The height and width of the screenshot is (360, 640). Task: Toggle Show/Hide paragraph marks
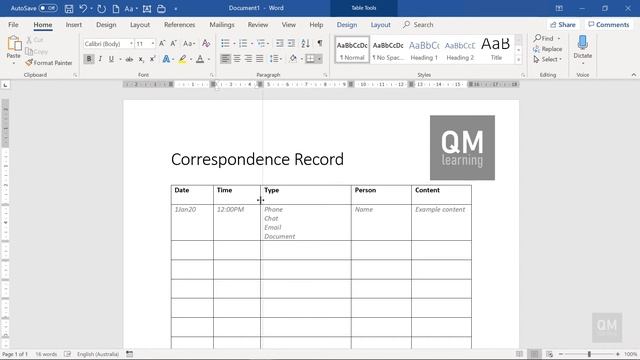320,43
